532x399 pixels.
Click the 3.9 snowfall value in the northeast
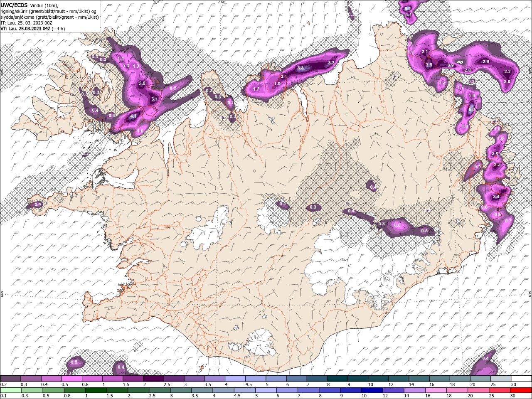click(x=451, y=65)
